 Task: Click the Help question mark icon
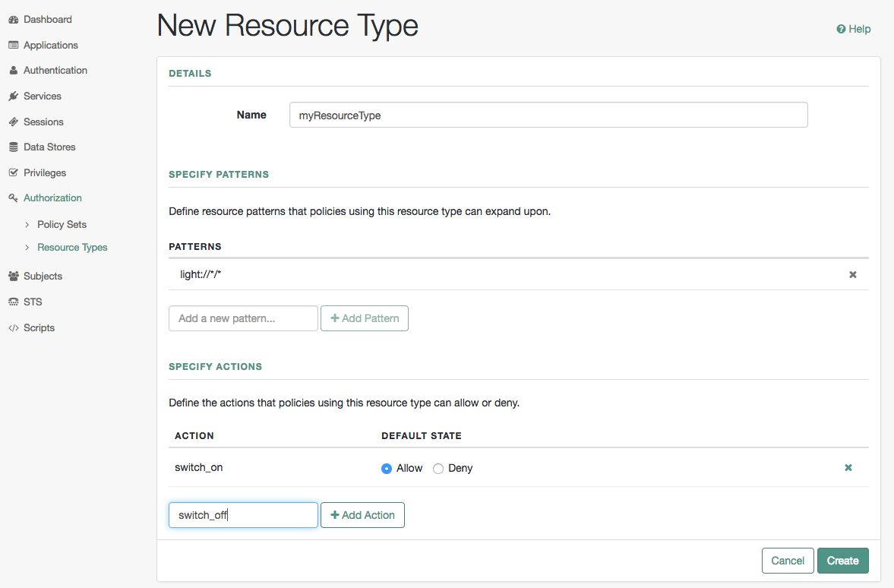click(x=841, y=29)
